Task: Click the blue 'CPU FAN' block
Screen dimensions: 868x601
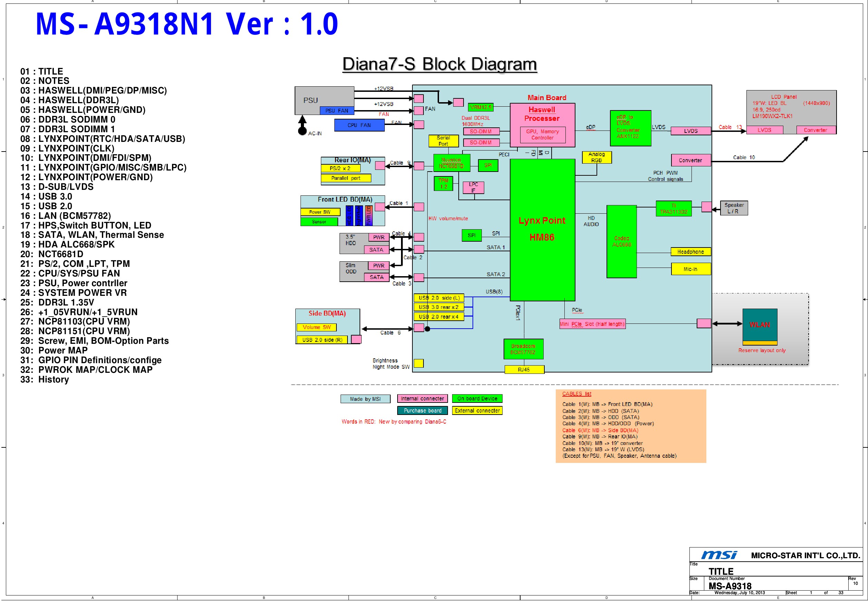Action: tap(359, 125)
